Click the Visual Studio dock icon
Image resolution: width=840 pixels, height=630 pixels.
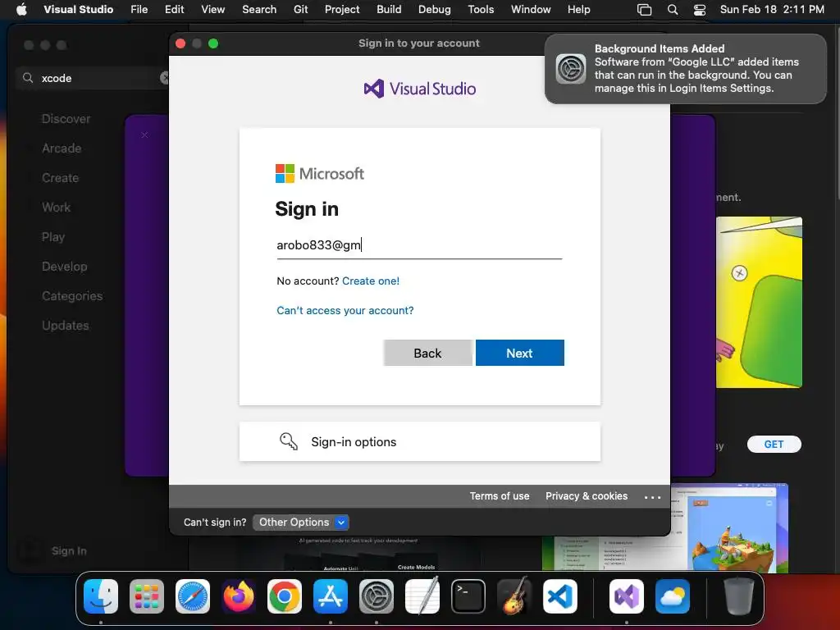coord(627,596)
